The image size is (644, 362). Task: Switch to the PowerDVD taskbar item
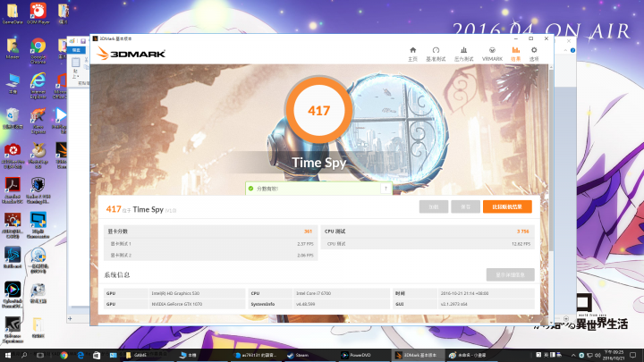364,355
